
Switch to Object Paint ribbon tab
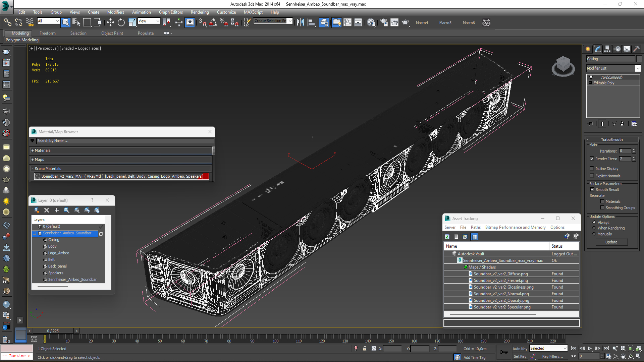click(112, 33)
